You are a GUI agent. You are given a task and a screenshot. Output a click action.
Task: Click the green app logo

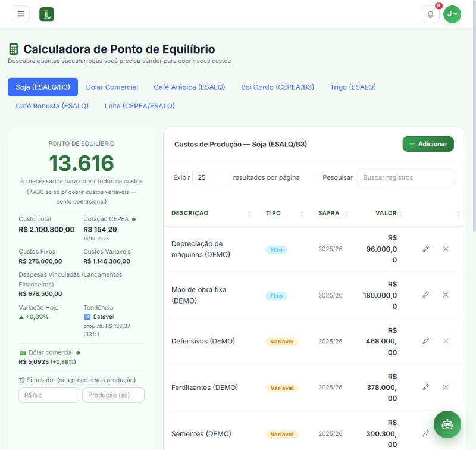[x=47, y=14]
